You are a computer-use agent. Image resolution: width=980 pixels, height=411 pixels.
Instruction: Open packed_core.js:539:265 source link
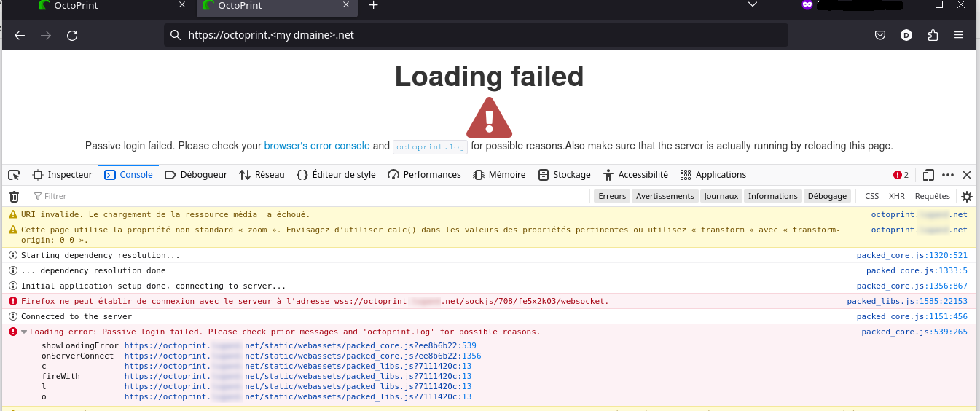pyautogui.click(x=914, y=332)
